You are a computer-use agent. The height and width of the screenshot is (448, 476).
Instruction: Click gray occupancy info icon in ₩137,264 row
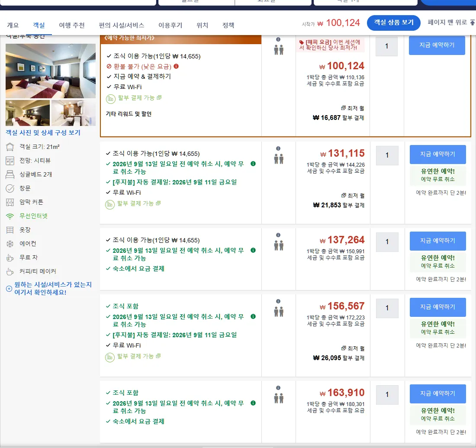tap(278, 235)
